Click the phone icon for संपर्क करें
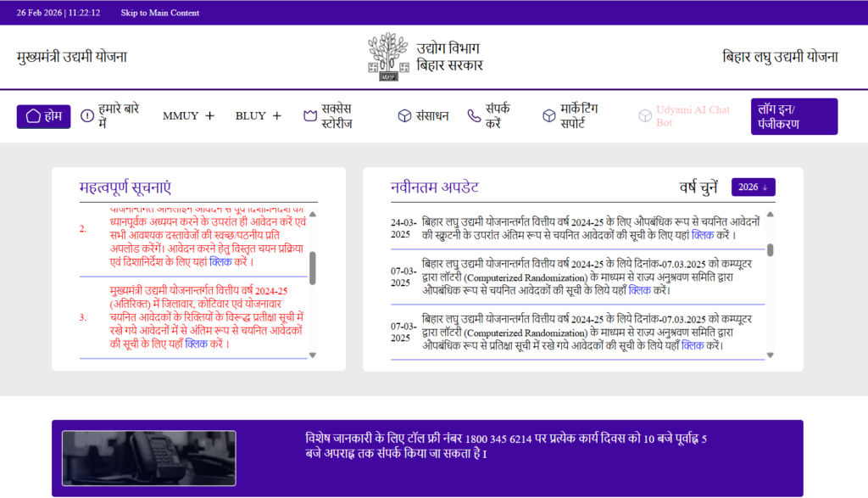The height and width of the screenshot is (498, 868). click(x=474, y=116)
